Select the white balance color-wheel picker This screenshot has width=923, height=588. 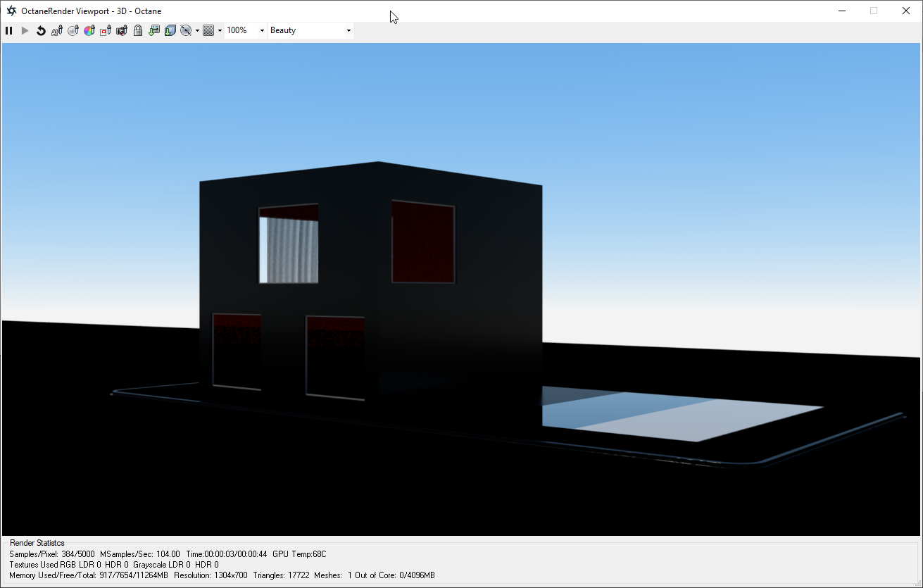(x=89, y=30)
